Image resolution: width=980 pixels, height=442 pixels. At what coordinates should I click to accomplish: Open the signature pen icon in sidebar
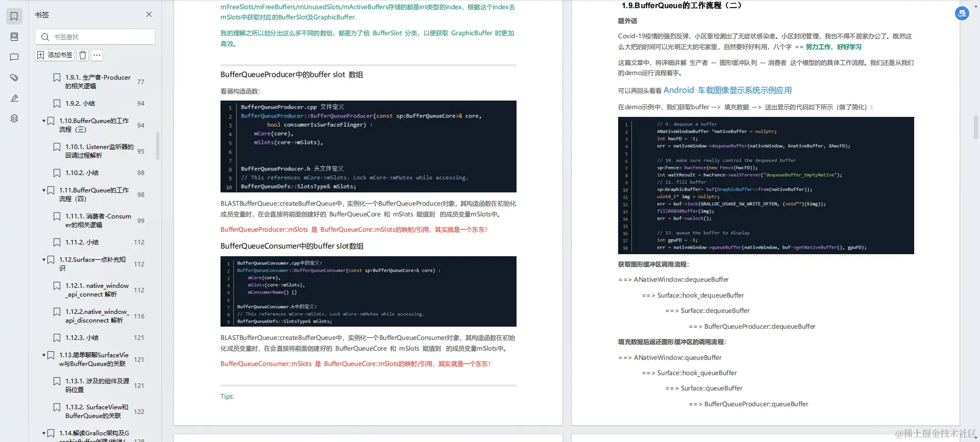point(14,98)
